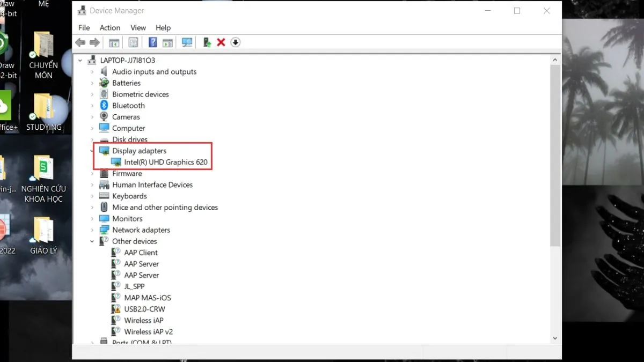Collapse the Other devices category
644x362 pixels.
click(x=92, y=241)
